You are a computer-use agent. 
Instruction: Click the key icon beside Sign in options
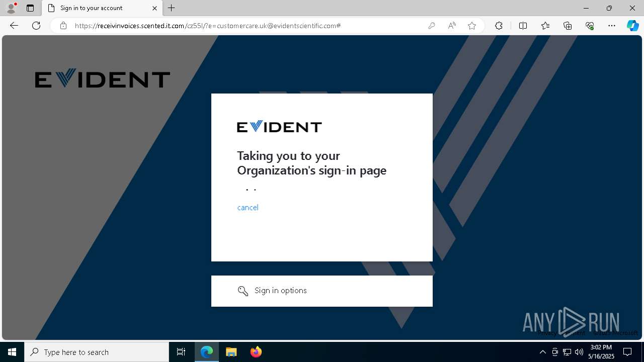pyautogui.click(x=243, y=291)
